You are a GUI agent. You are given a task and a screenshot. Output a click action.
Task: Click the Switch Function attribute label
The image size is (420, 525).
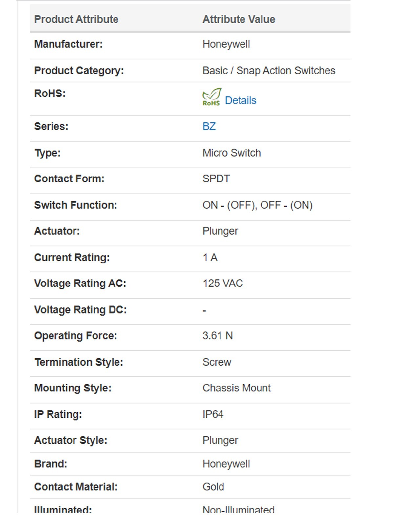click(75, 205)
